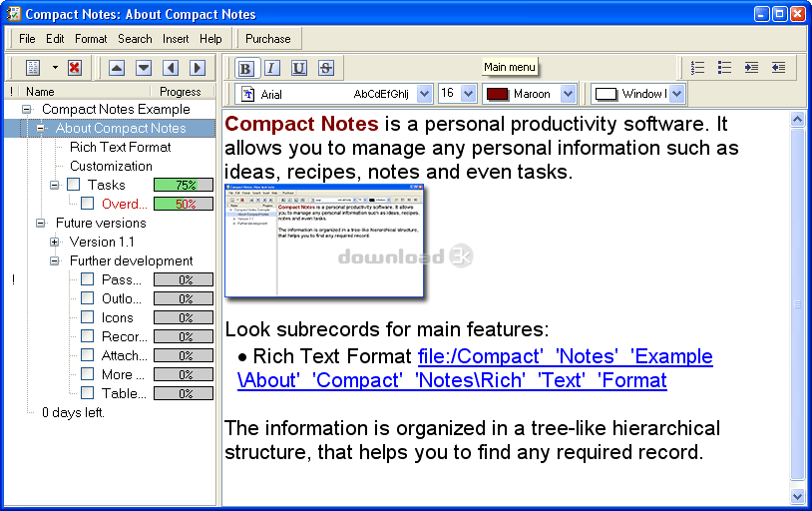Apply bulleted list formatting
The width and height of the screenshot is (812, 511).
click(x=724, y=68)
